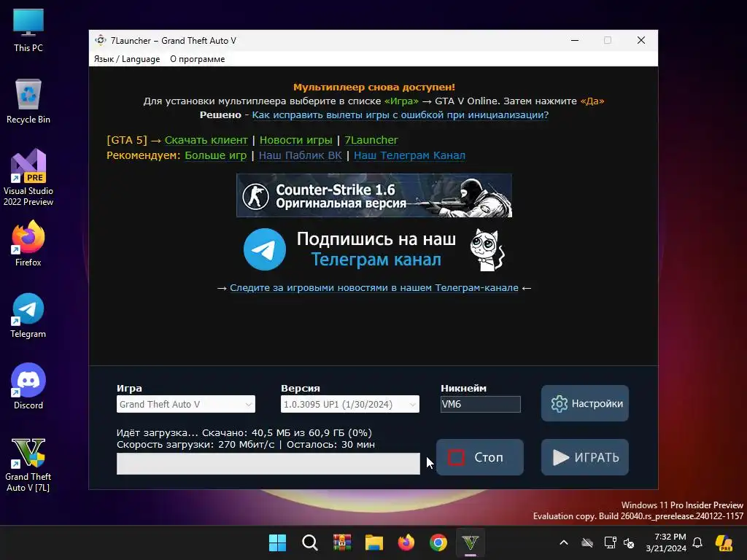Expand the Игра game dropdown
The image size is (747, 560).
coord(186,404)
